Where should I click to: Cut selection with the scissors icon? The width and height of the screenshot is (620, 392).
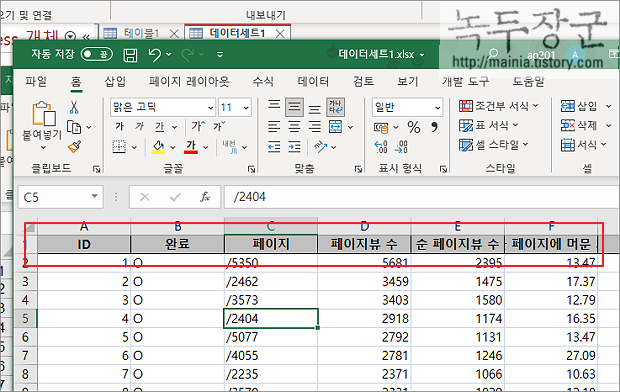(x=74, y=107)
